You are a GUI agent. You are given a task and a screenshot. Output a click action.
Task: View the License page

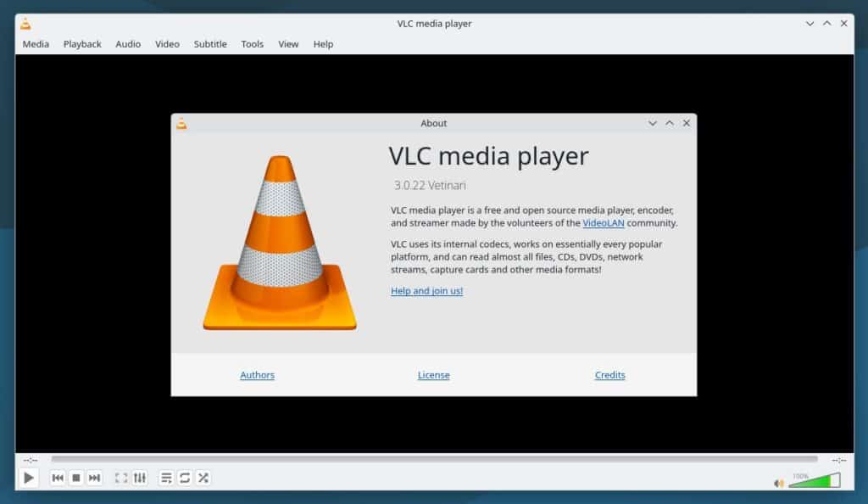[x=433, y=374]
